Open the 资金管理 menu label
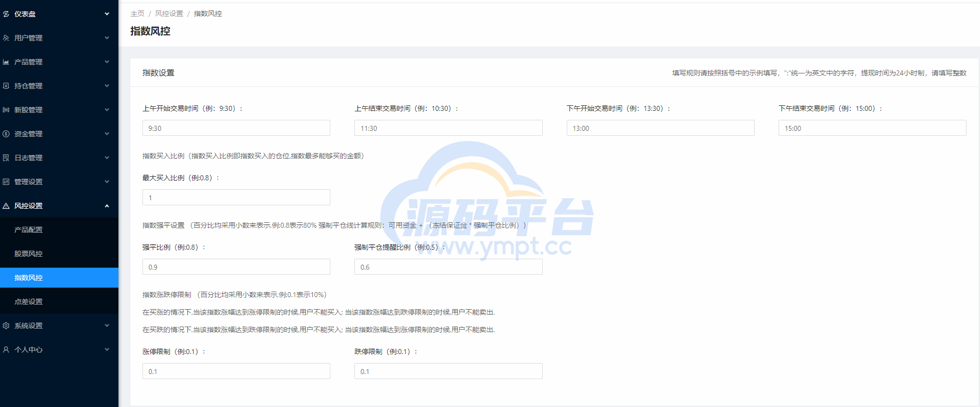Image resolution: width=980 pixels, height=407 pixels. [x=28, y=134]
